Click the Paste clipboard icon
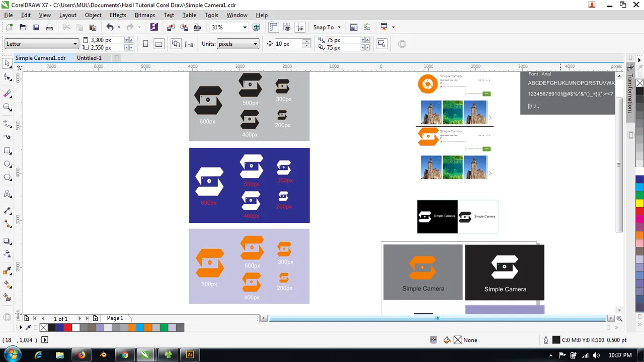 [x=93, y=27]
